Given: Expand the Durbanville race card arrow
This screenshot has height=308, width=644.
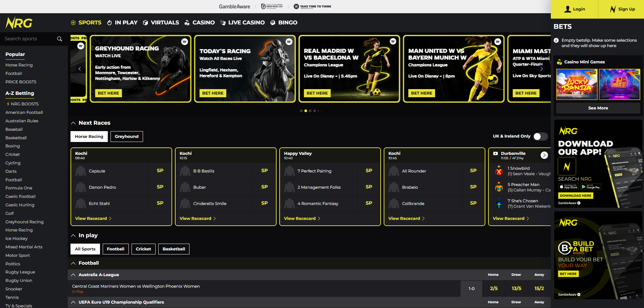Looking at the screenshot, I should click(544, 155).
